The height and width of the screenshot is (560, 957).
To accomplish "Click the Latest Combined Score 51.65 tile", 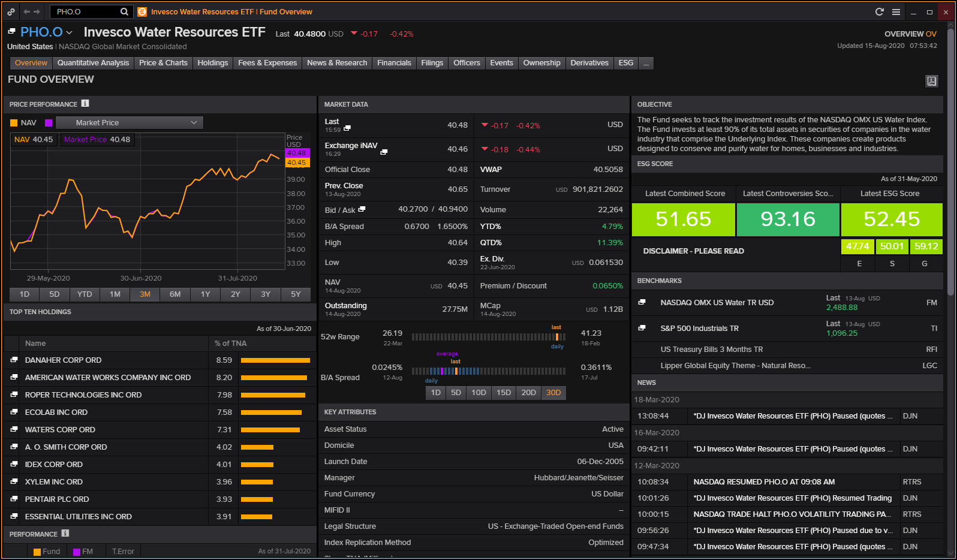I will (x=684, y=219).
